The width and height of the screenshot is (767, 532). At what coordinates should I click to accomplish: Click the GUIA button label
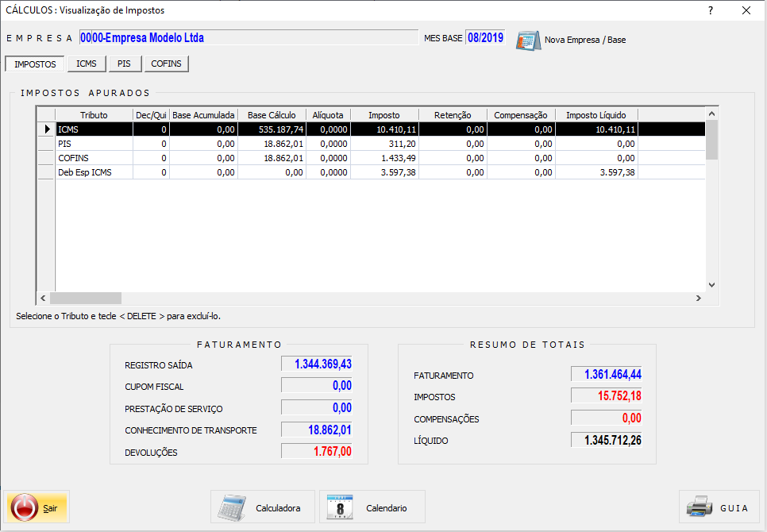coord(734,508)
